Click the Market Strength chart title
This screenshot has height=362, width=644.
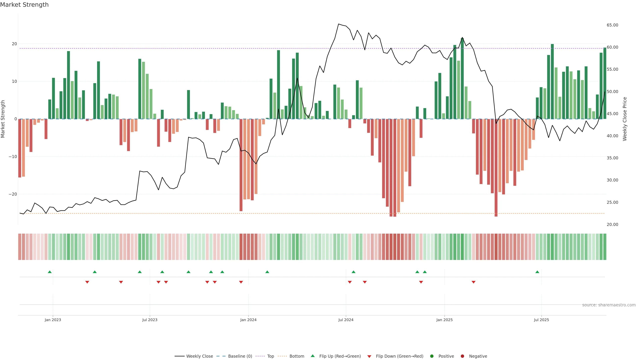(x=24, y=5)
